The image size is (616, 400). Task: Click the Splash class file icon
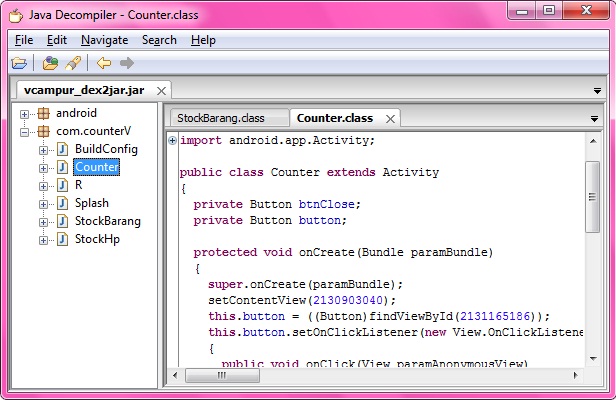63,203
